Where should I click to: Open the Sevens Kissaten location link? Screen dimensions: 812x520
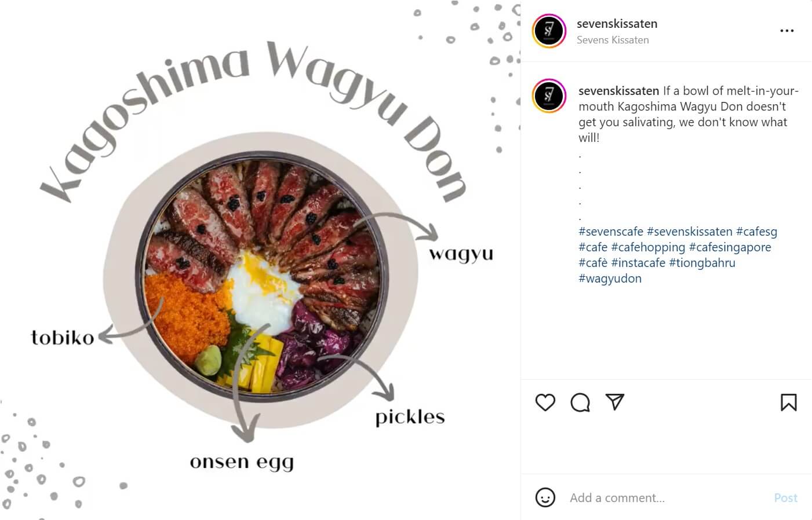(x=613, y=40)
